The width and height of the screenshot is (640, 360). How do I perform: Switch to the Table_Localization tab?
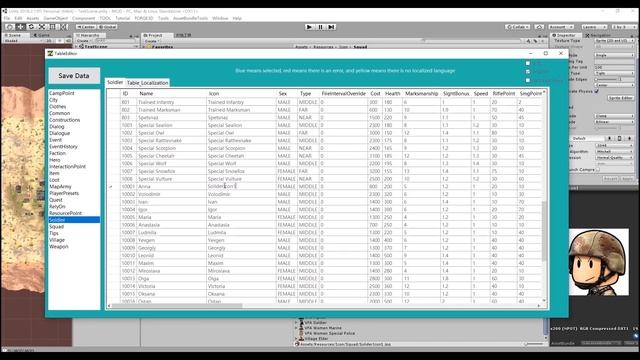[x=147, y=83]
